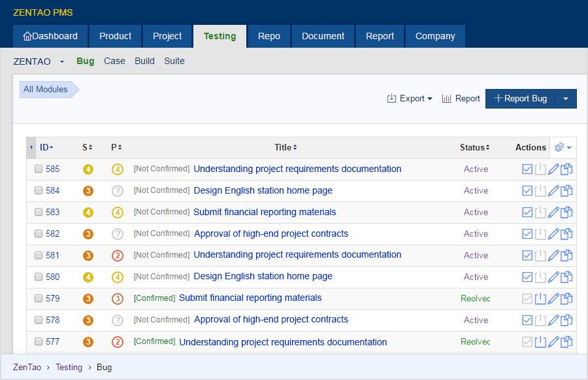Select checkbox for bug 577
Screen dimensions: 588x380
click(x=39, y=341)
